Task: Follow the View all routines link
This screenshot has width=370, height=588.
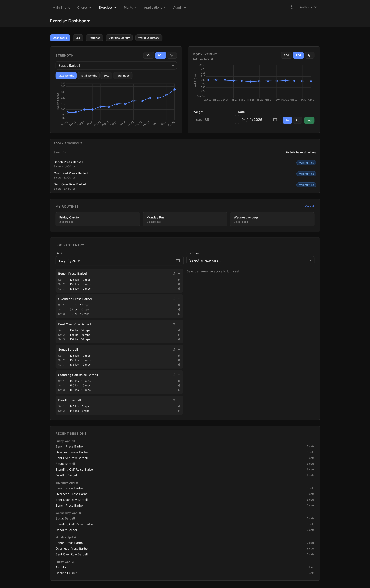Action: tap(309, 207)
